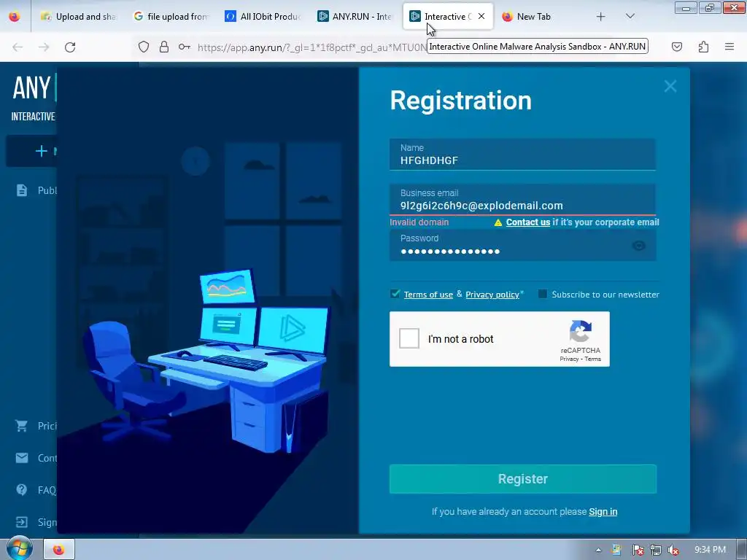This screenshot has width=747, height=560.
Task: Click the Register button
Action: [522, 479]
